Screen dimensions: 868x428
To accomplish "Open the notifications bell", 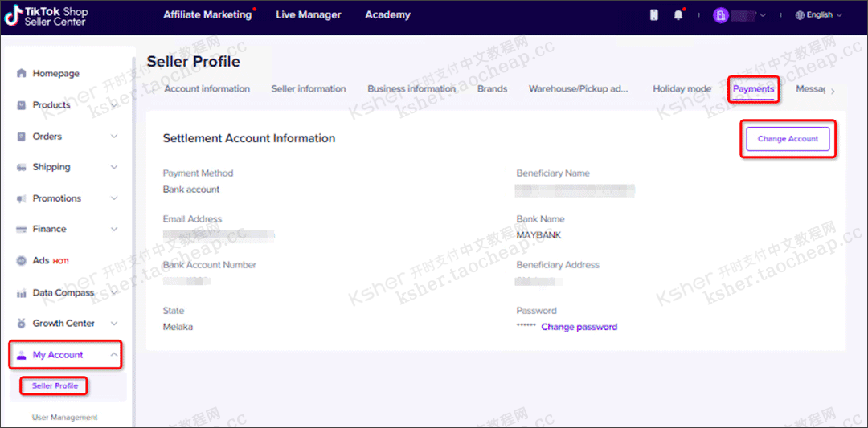I will point(678,15).
